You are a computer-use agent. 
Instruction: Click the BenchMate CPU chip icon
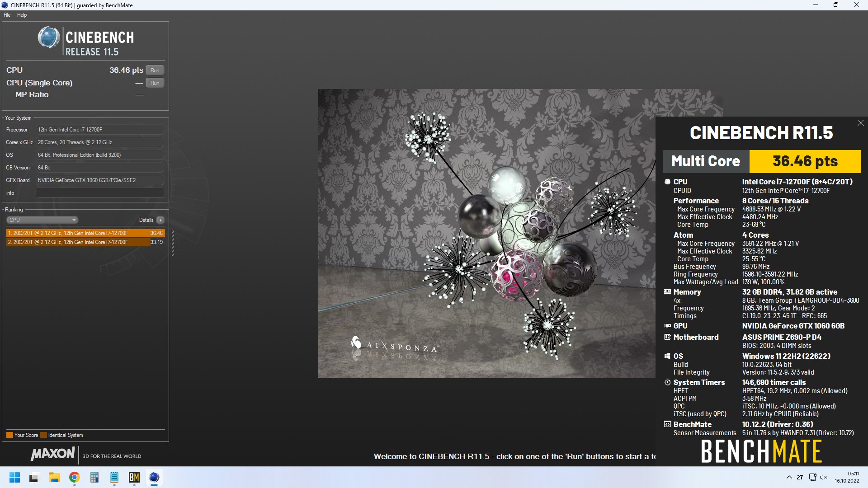(667, 182)
